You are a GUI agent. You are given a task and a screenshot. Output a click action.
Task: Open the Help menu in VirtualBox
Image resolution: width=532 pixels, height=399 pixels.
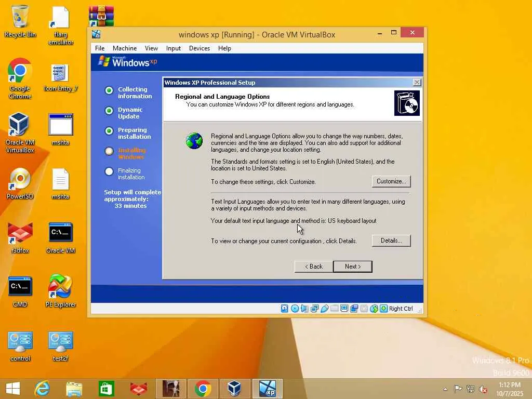[x=224, y=48]
